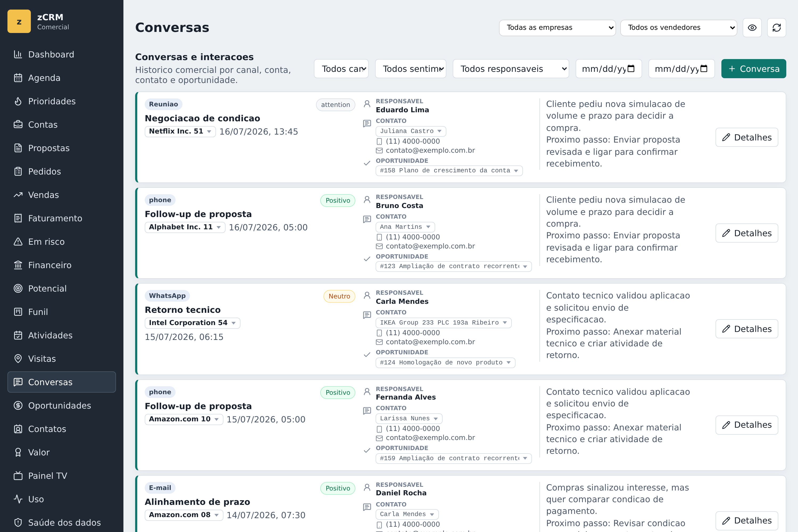Open Visitas map pin icon
Screen dimensions: 798x532
18,359
